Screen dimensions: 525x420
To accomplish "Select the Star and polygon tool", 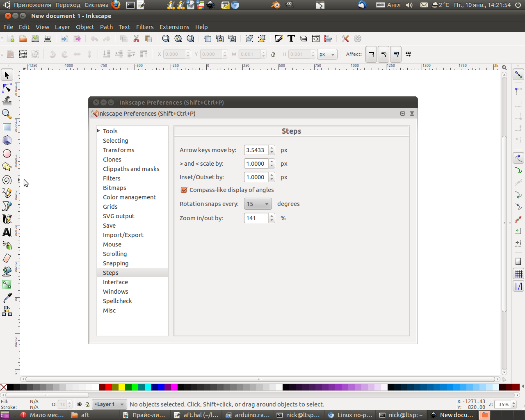I will (7, 167).
